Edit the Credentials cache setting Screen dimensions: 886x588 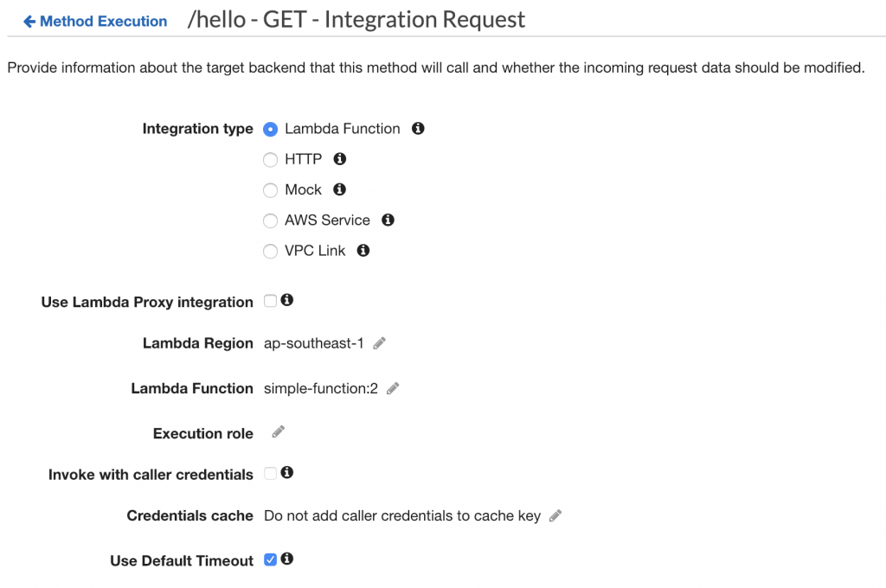[555, 514]
